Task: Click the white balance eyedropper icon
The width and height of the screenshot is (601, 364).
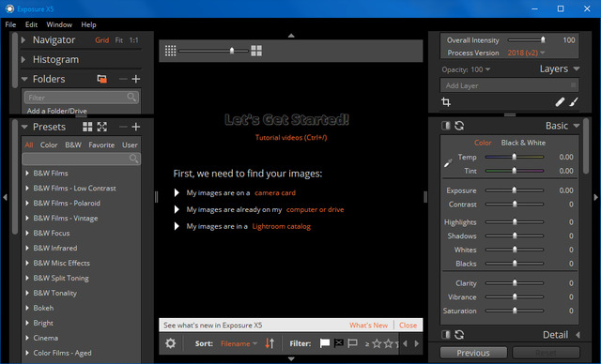Action: pyautogui.click(x=448, y=163)
